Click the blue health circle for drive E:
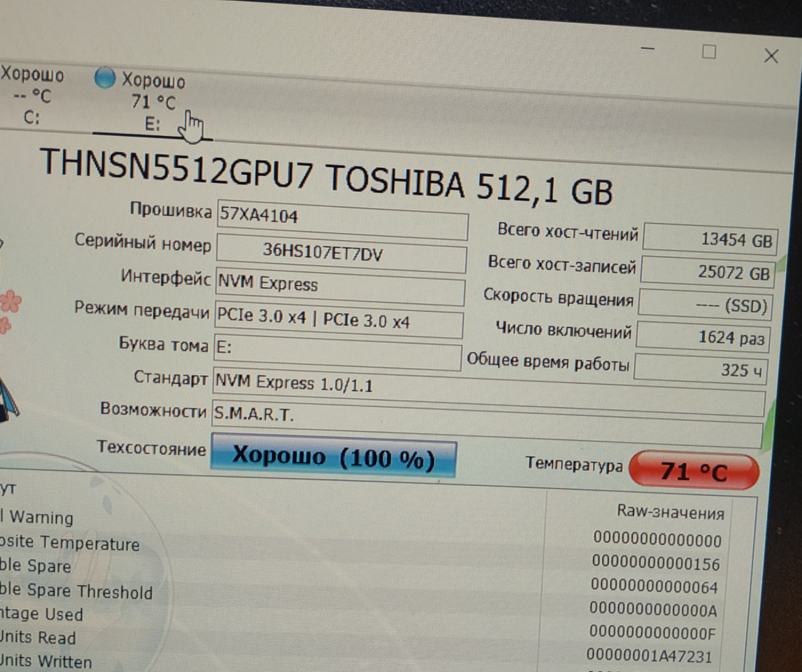Image resolution: width=802 pixels, height=672 pixels. (105, 78)
